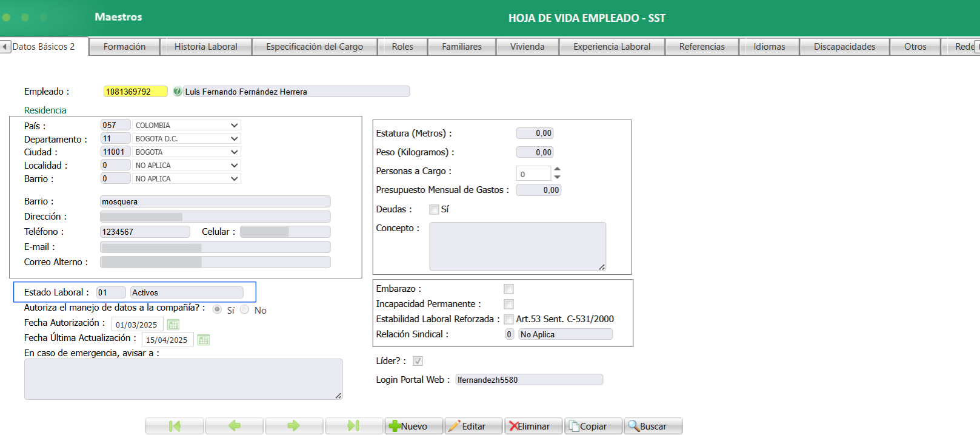The width and height of the screenshot is (980, 435).
Task: Go to the previous record arrow
Action: pyautogui.click(x=234, y=426)
